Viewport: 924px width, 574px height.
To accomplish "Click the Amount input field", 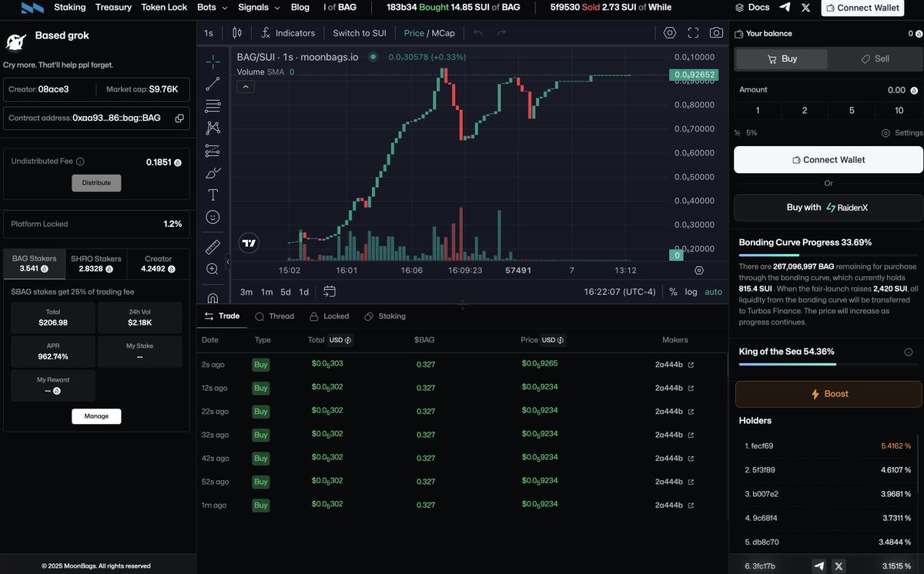I will point(829,90).
